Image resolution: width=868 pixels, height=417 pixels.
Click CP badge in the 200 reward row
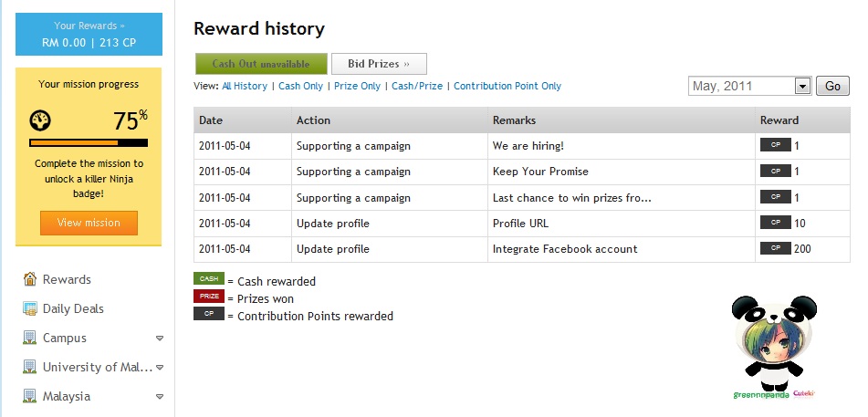[x=775, y=248]
